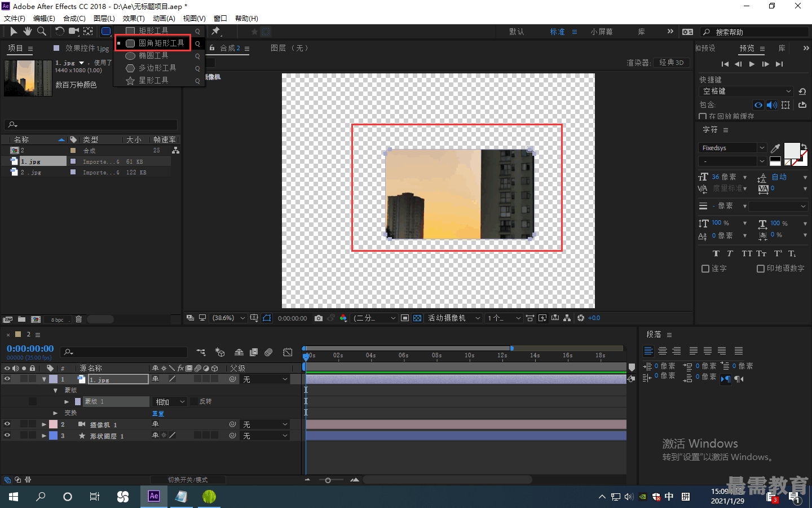
Task: Collapse layer 1.jpg properties triangle
Action: [x=44, y=379]
